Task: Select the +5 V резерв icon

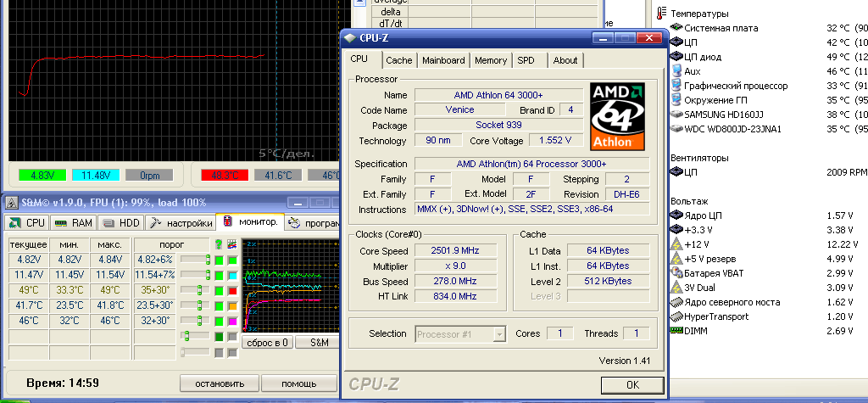Action: [x=676, y=258]
